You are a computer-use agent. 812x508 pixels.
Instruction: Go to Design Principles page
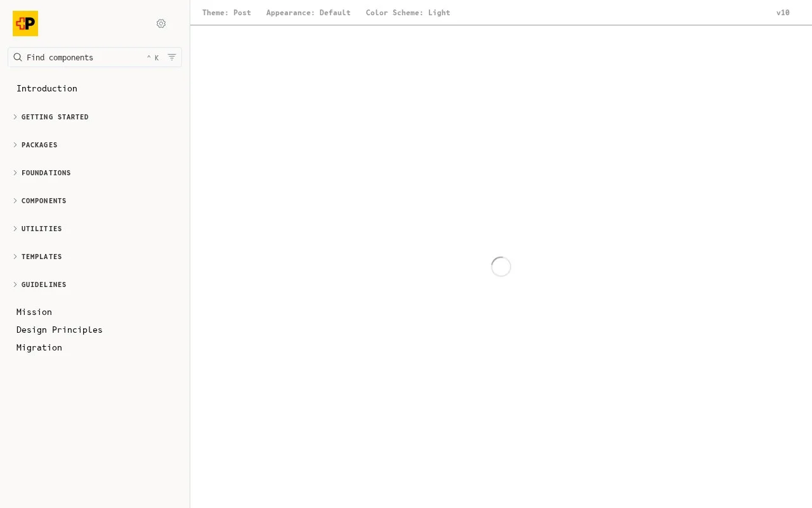click(x=60, y=330)
